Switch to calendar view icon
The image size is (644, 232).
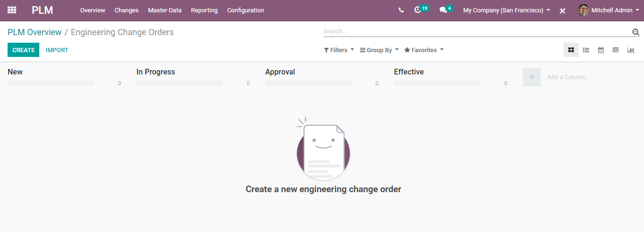601,50
